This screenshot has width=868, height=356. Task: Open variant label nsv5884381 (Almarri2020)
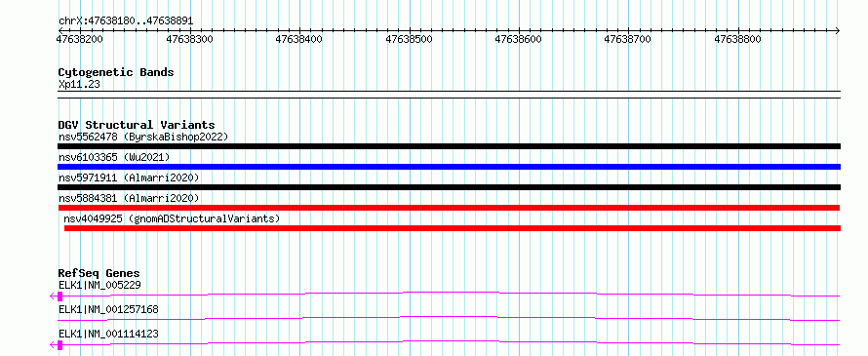click(129, 198)
